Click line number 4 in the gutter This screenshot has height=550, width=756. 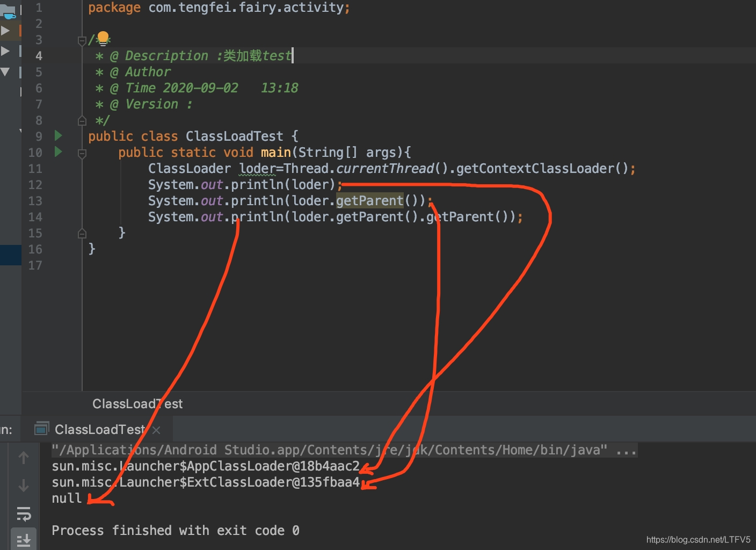click(39, 56)
